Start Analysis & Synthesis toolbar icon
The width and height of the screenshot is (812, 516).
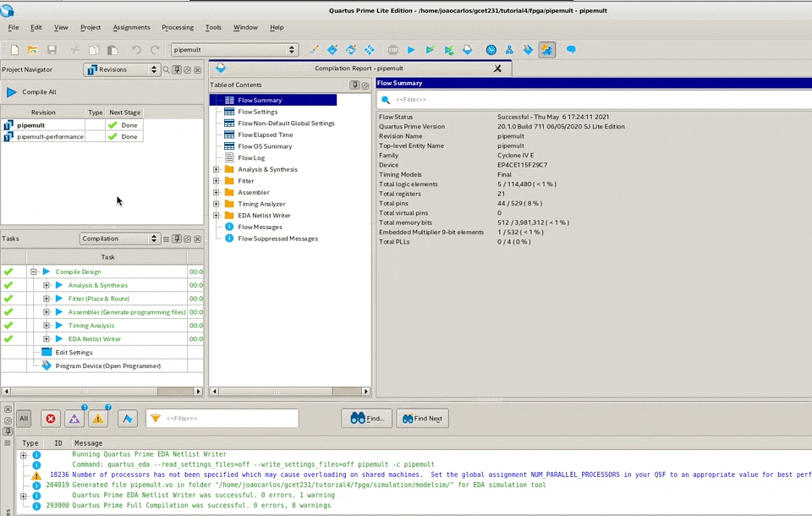448,50
